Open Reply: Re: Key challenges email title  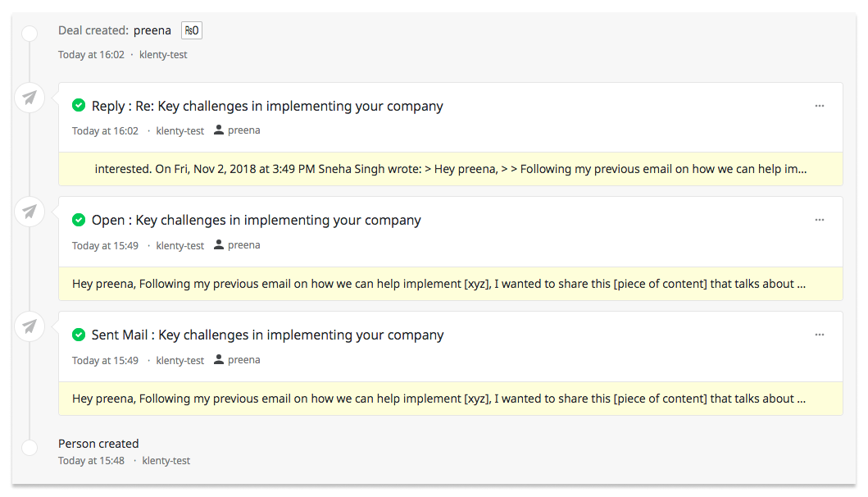pyautogui.click(x=267, y=106)
